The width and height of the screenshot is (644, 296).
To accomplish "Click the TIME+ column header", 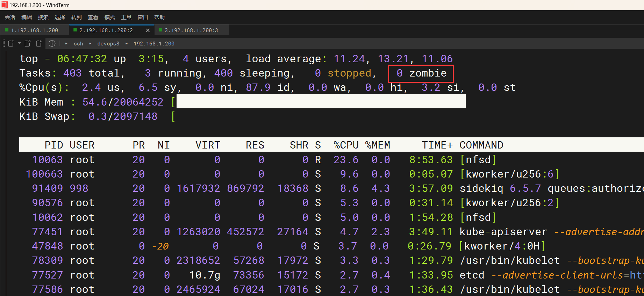I will tap(437, 145).
